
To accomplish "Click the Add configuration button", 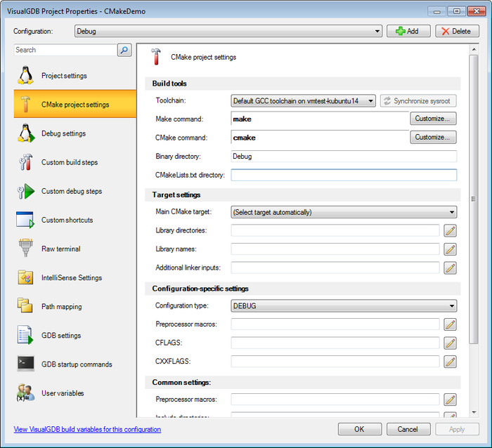I will point(408,31).
